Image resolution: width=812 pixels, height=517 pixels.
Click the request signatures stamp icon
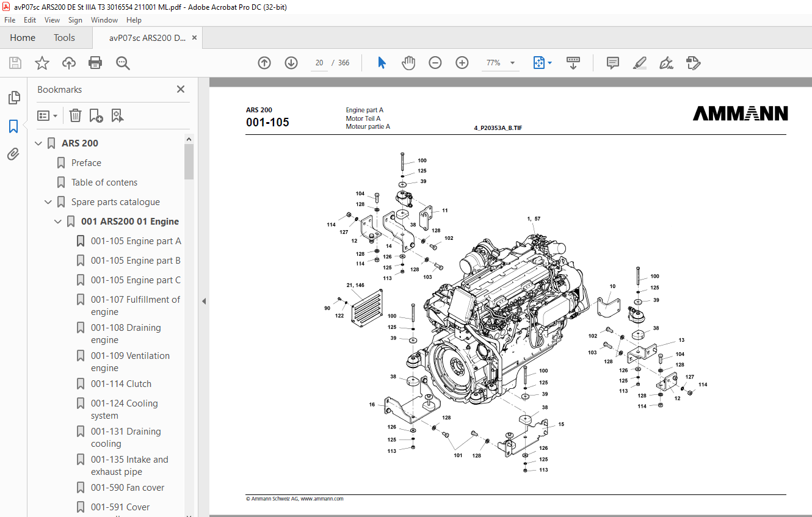tap(693, 63)
